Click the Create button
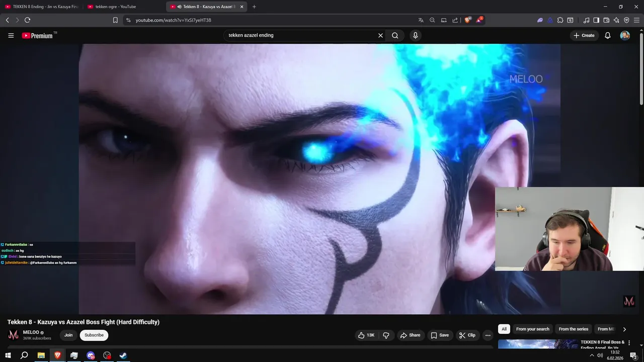The width and height of the screenshot is (644, 362). coord(584,35)
